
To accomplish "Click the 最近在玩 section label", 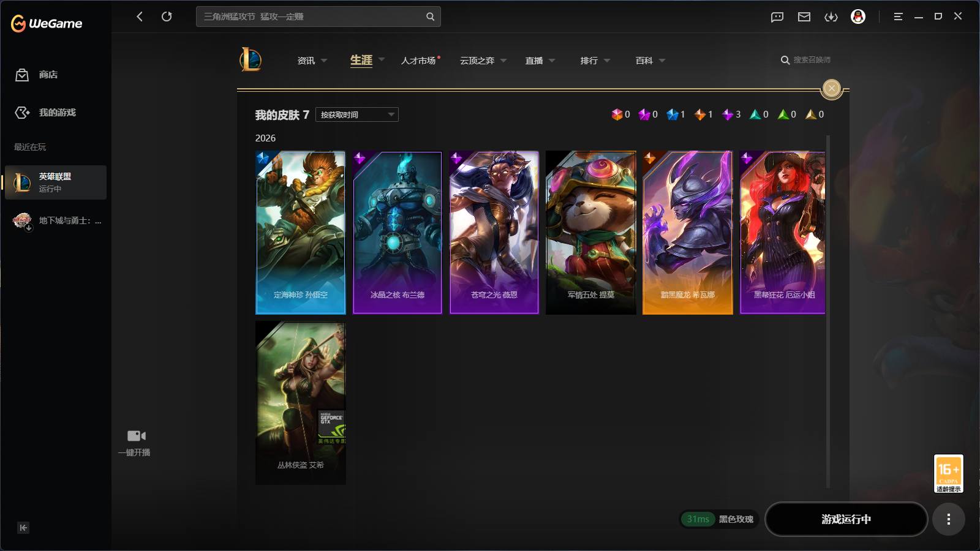I will click(30, 147).
